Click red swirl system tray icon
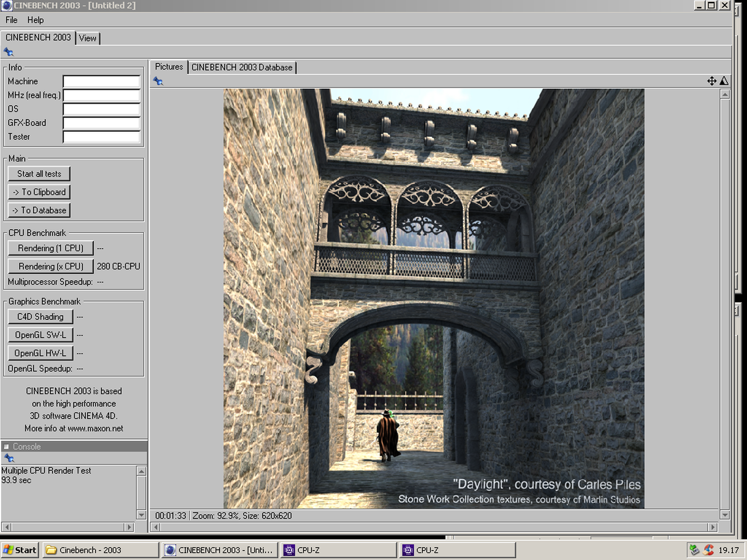 point(709,550)
